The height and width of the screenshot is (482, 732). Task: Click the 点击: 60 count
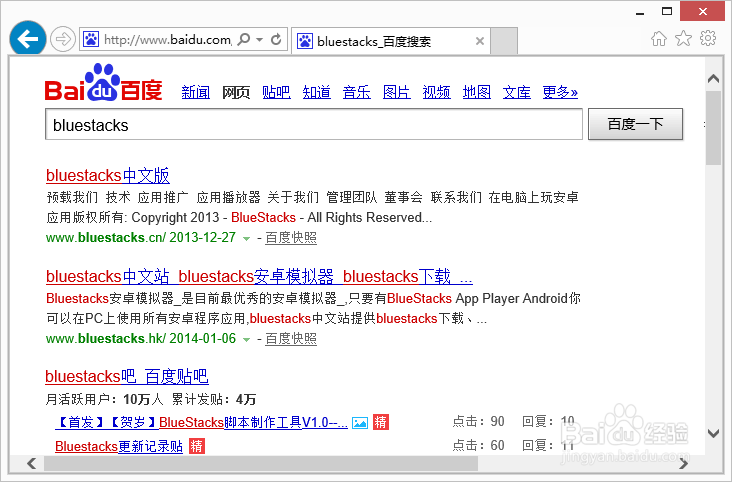tap(479, 445)
